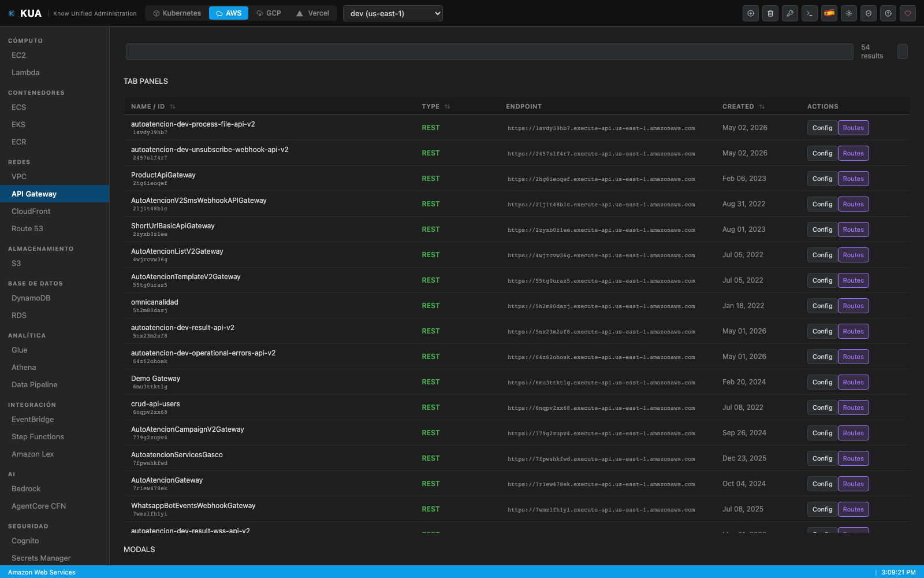Screen dimensions: 924x578
Task: Open Cognito in the sidebar
Action: coord(54,541)
